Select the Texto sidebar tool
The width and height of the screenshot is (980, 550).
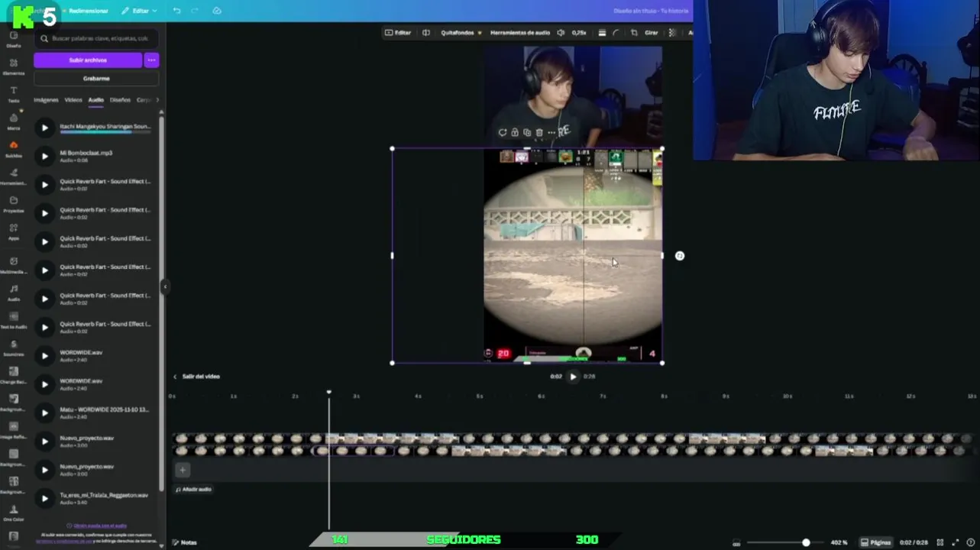[13, 94]
